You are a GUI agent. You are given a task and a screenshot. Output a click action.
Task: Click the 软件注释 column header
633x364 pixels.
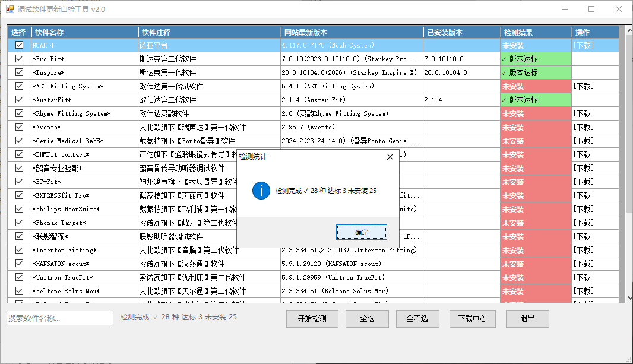click(x=210, y=32)
